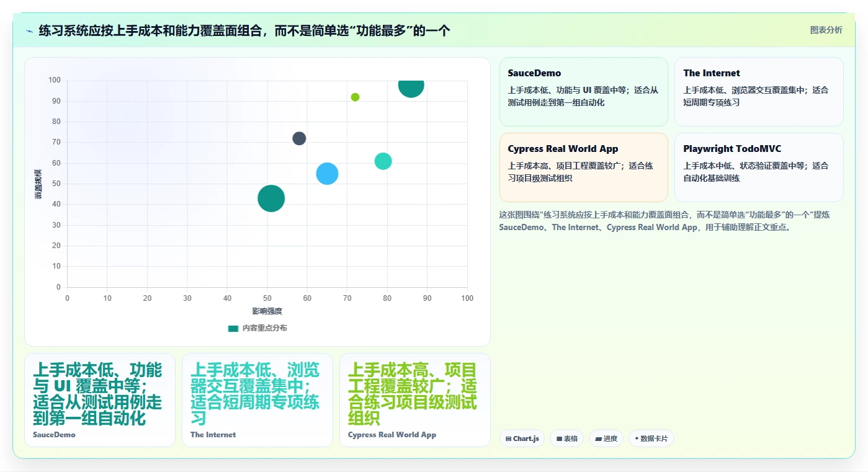Click the SauceDemo caption under the teal stat
The image size is (868, 472).
[x=54, y=435]
